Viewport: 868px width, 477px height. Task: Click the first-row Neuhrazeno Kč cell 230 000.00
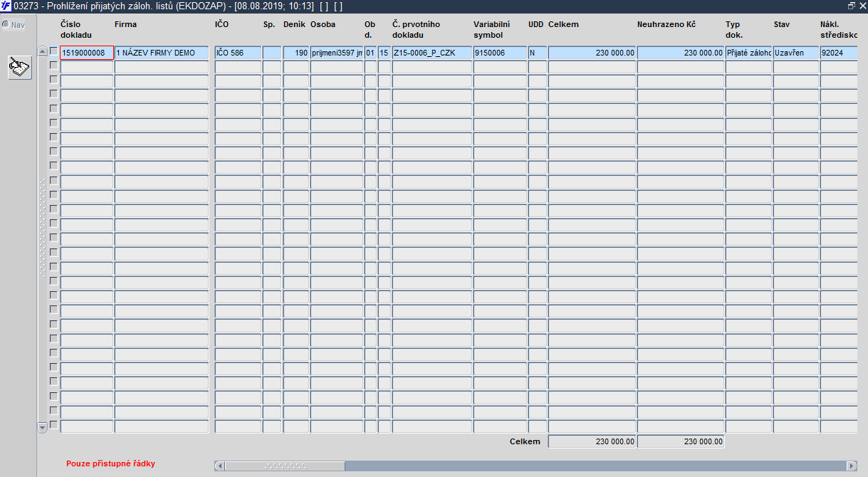[x=681, y=53]
